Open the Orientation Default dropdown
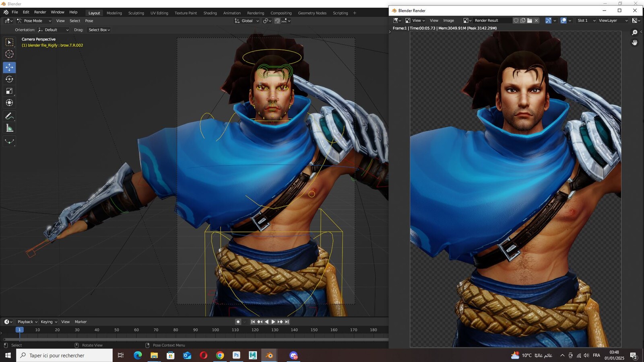This screenshot has height=362, width=644. (x=53, y=30)
